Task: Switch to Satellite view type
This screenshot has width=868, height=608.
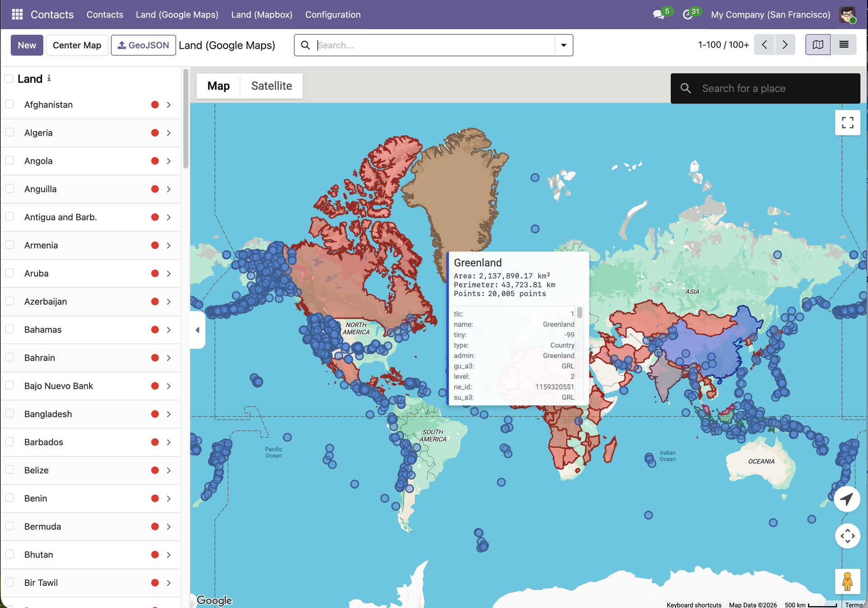Action: pyautogui.click(x=272, y=86)
